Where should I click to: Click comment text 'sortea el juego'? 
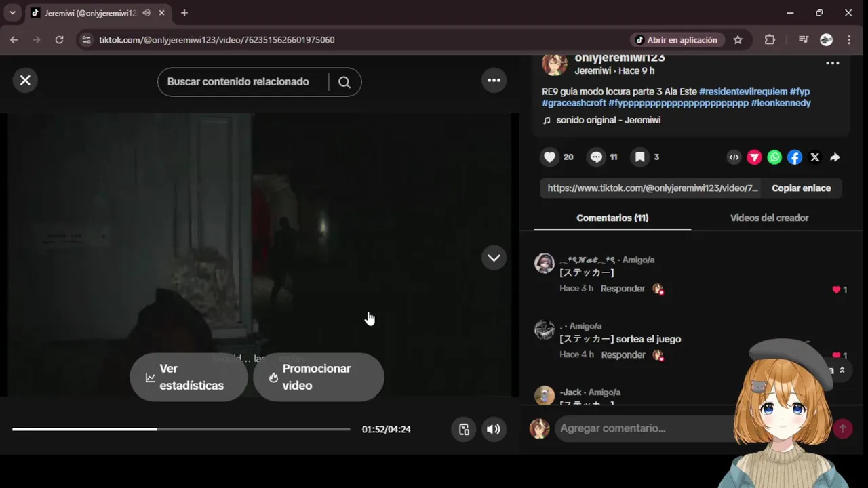[648, 339]
